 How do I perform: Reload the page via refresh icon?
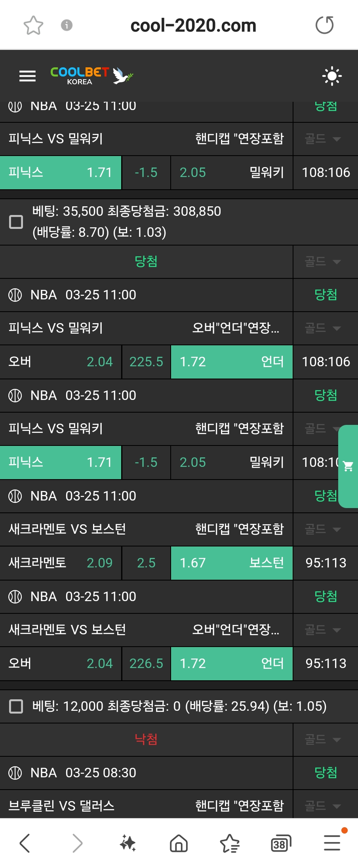click(x=324, y=25)
